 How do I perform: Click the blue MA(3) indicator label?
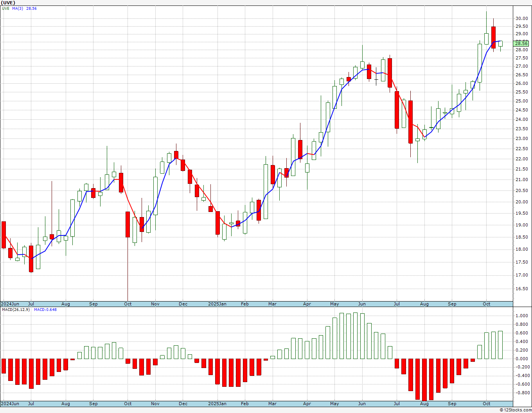[18, 8]
